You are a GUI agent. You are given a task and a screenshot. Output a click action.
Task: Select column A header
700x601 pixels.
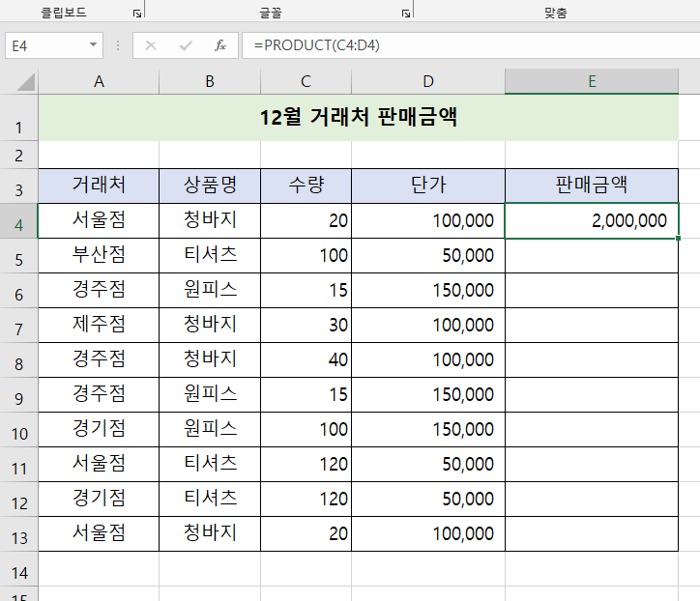coord(99,82)
